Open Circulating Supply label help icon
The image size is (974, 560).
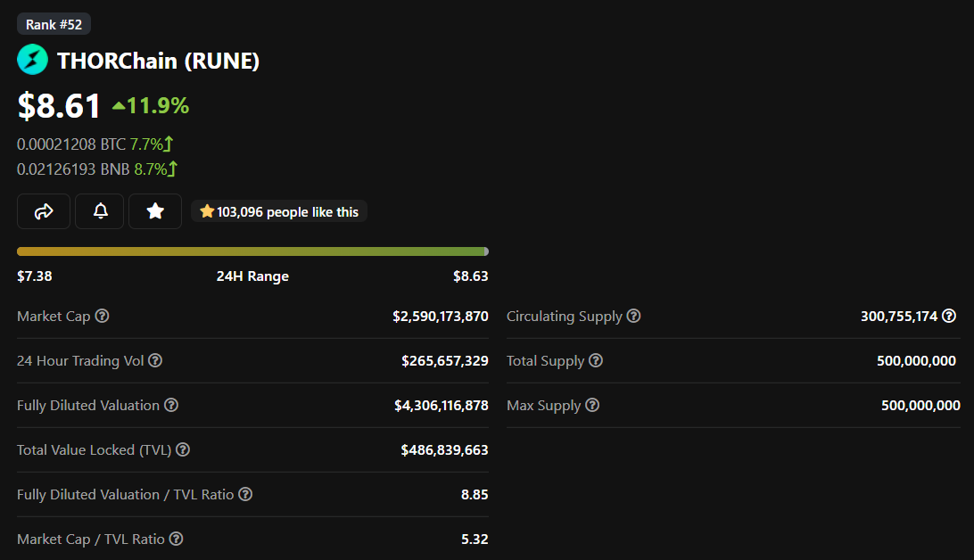[633, 316]
